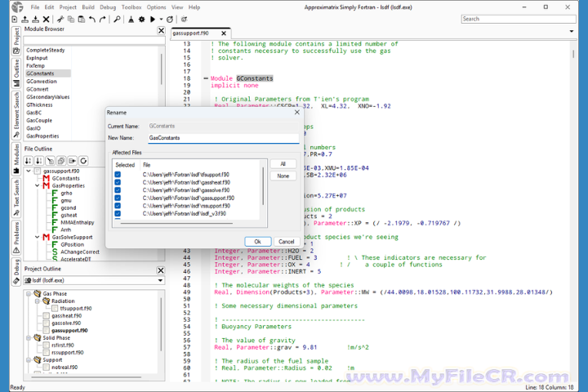Open the Run options dropdown arrow

tap(161, 19)
